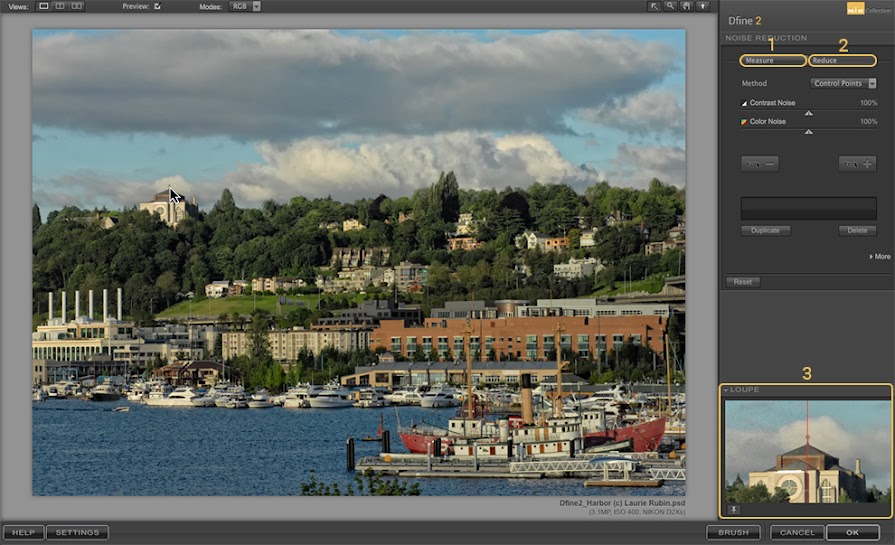Viewport: 895px width, 545px height.
Task: Add a negative noise control point
Action: point(759,164)
